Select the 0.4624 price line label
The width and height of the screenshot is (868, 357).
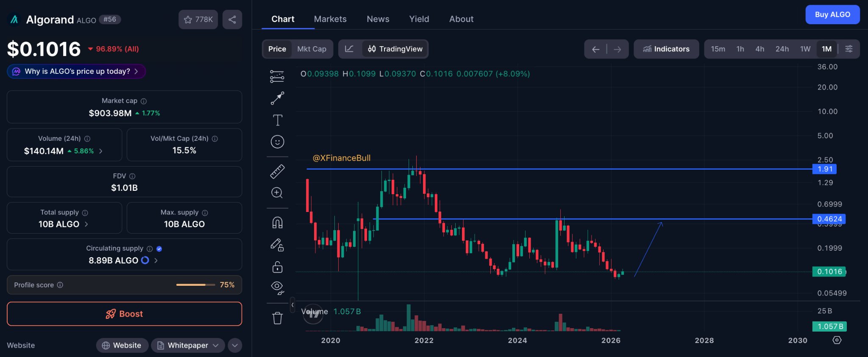[x=829, y=219]
